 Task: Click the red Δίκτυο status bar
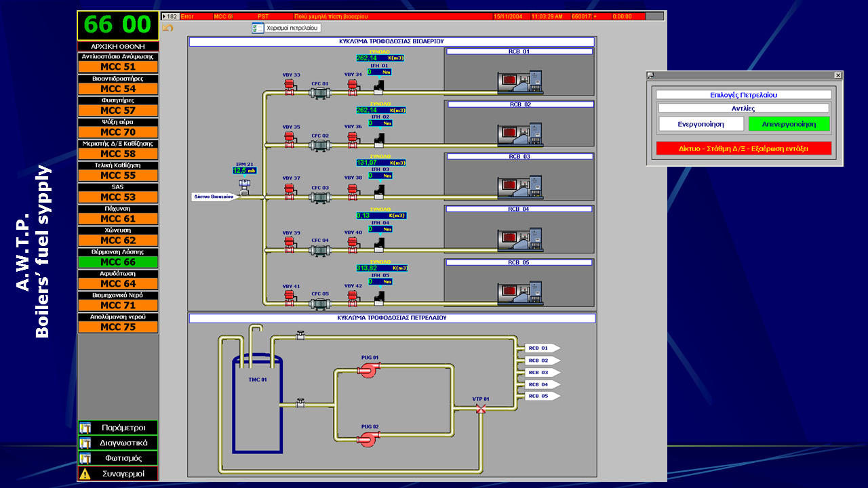point(743,148)
